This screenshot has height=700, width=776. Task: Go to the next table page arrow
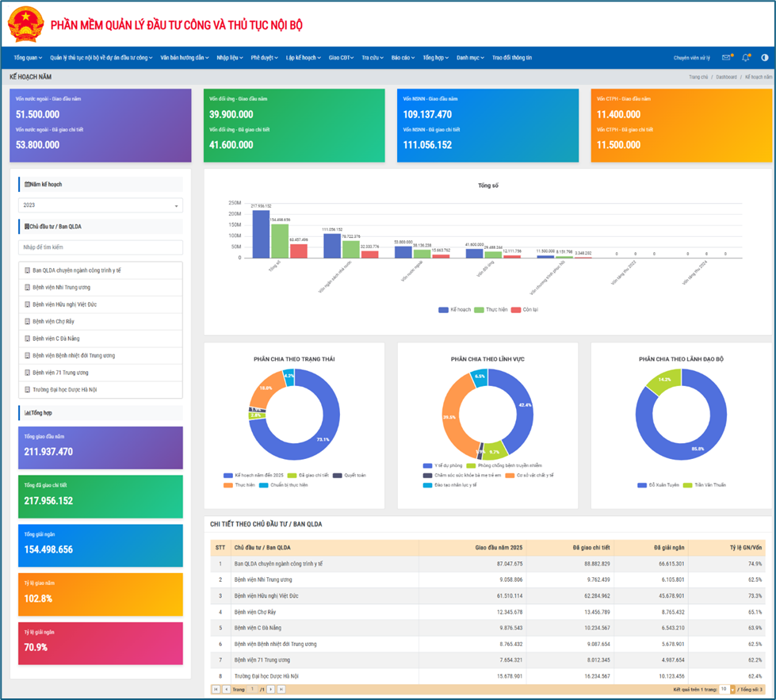[x=271, y=690]
